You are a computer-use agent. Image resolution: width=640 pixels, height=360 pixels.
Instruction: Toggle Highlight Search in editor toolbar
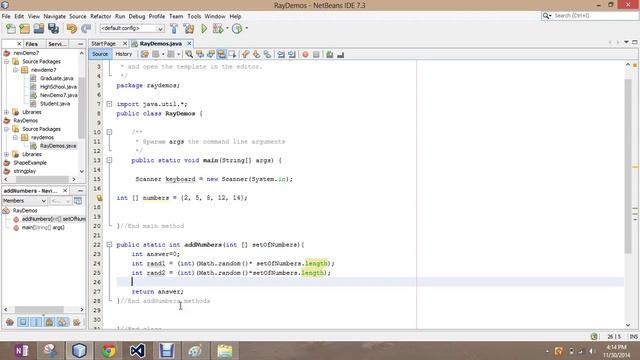[222, 54]
